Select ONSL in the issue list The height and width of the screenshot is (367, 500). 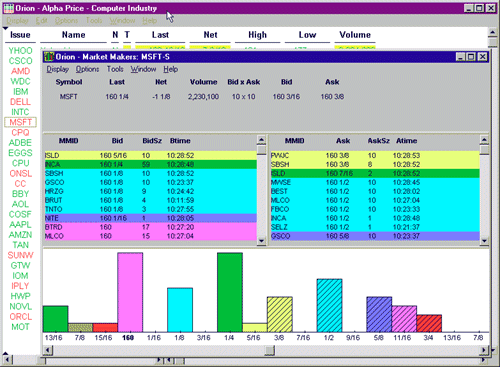[20, 173]
